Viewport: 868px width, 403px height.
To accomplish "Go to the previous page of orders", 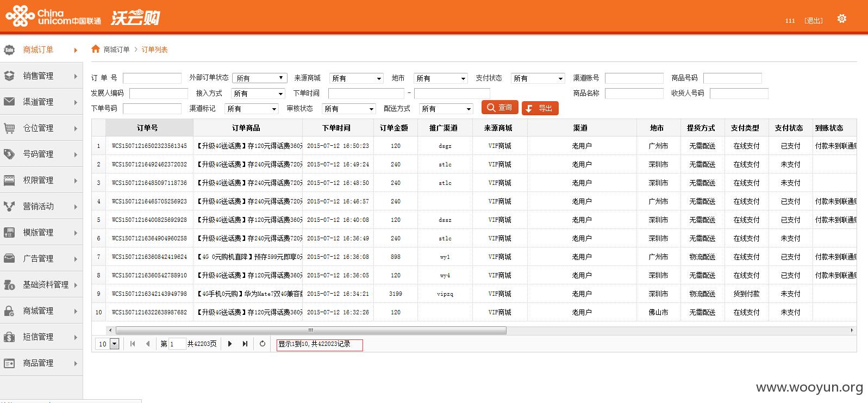I will pyautogui.click(x=147, y=344).
